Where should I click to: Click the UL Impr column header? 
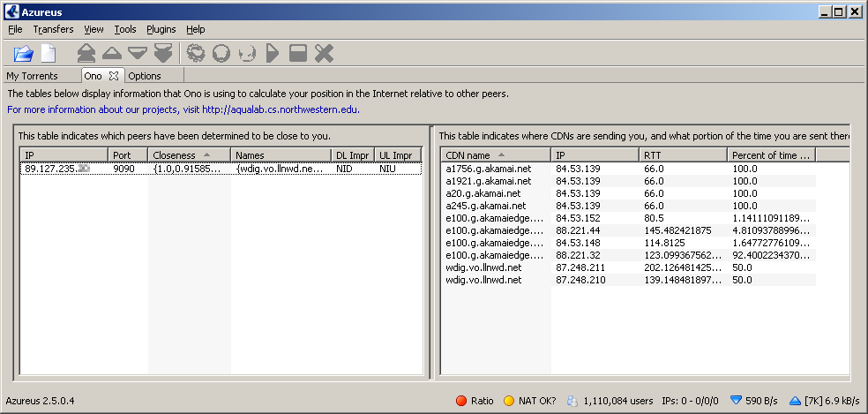[x=398, y=155]
